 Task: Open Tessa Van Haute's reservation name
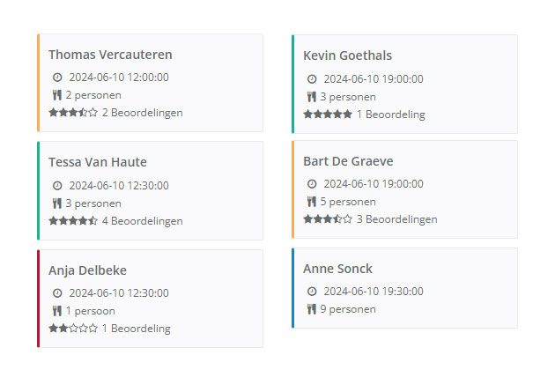click(98, 162)
